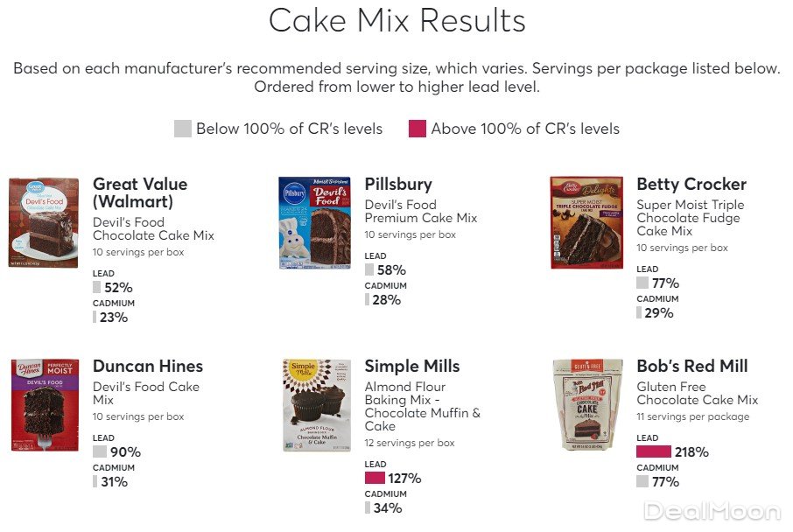Image resolution: width=793 pixels, height=532 pixels.
Task: Click the Simple Mills baking mix image
Action: [316, 404]
